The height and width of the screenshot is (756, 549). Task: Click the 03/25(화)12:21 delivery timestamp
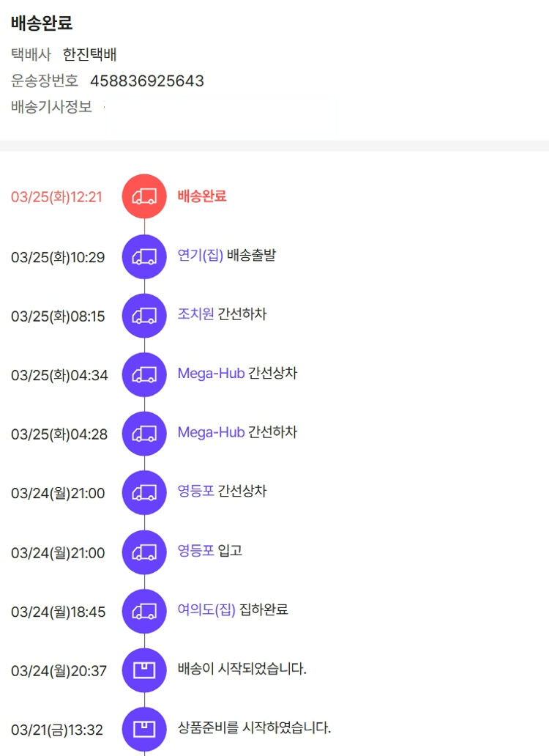pyautogui.click(x=56, y=197)
